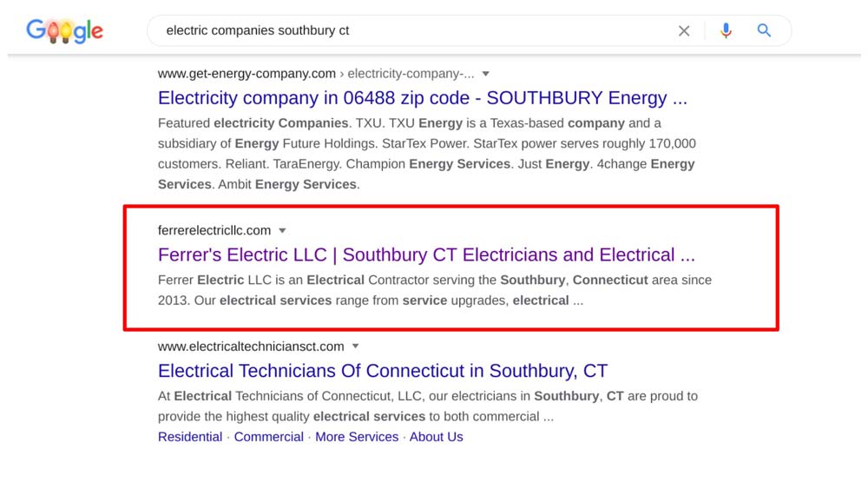Click the www.get-energy-company.com URL text
The height and width of the screenshot is (482, 868).
pos(247,74)
